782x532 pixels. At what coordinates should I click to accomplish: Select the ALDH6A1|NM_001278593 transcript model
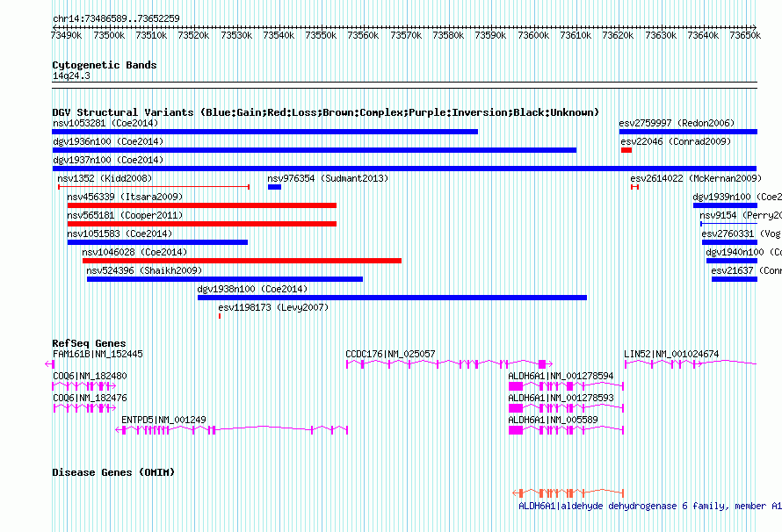tap(566, 408)
